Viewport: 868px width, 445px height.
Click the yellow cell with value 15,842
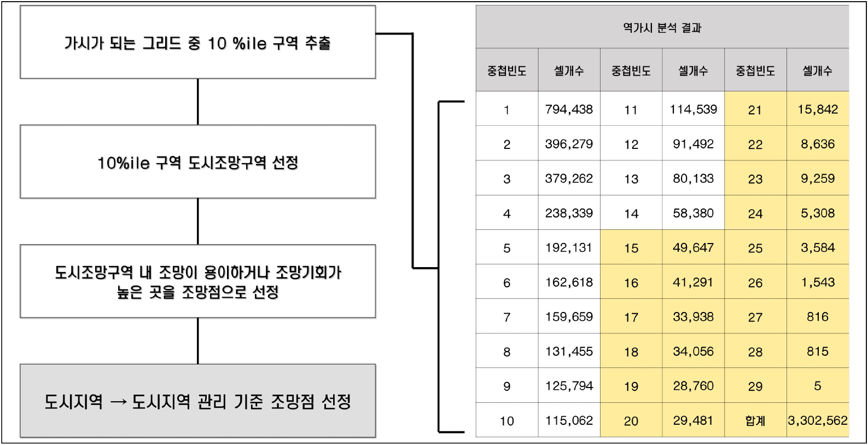(818, 109)
